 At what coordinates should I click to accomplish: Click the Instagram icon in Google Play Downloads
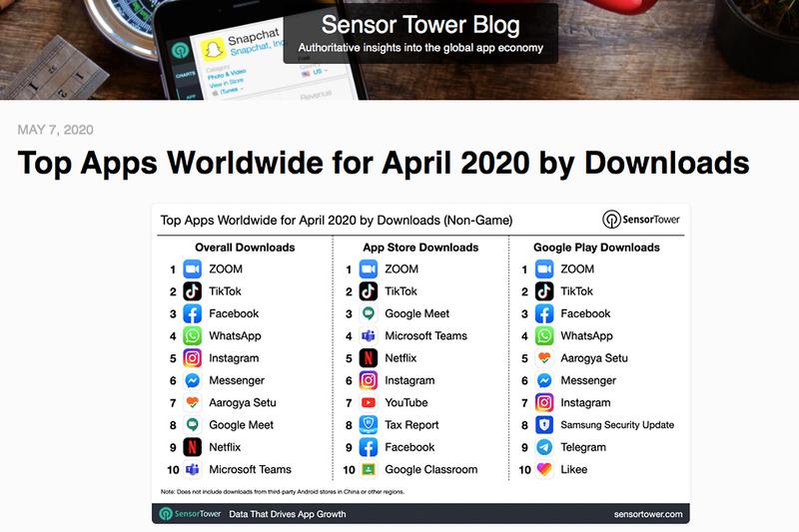coord(544,402)
